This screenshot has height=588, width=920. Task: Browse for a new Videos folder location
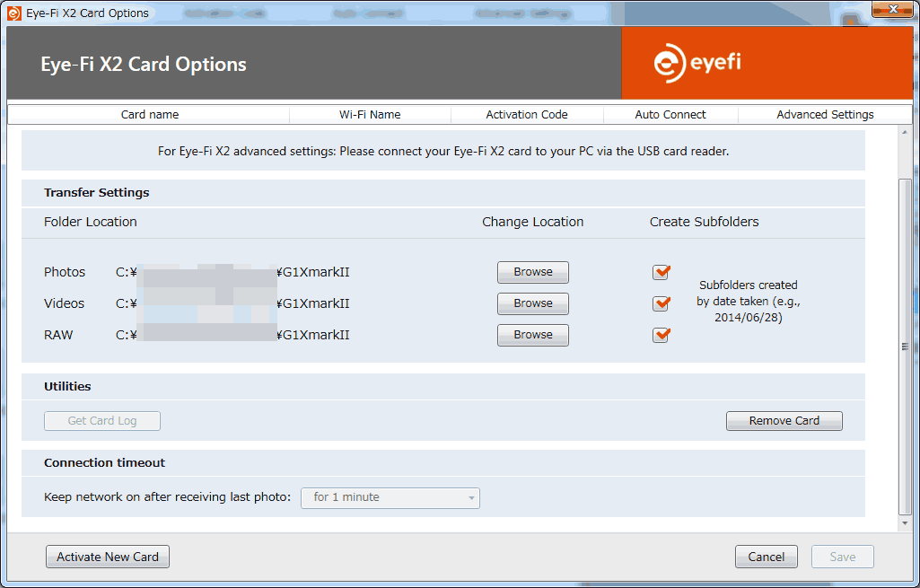coord(533,303)
